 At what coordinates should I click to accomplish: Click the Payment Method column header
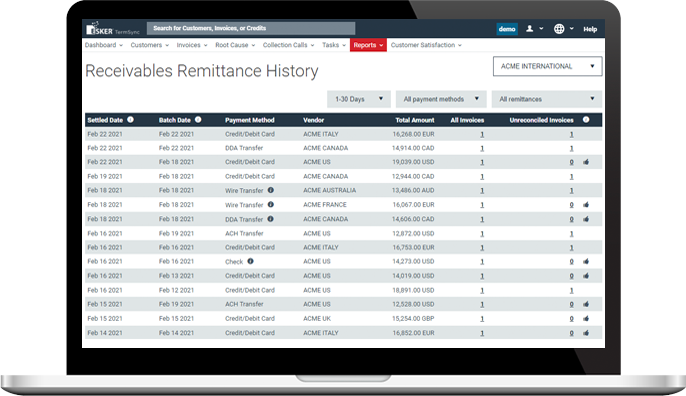click(x=249, y=120)
